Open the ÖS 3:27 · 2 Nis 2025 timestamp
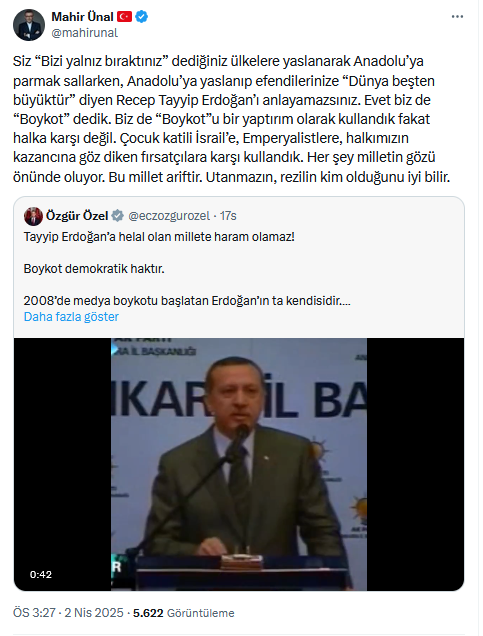This screenshot has width=483, height=636. (x=68, y=612)
